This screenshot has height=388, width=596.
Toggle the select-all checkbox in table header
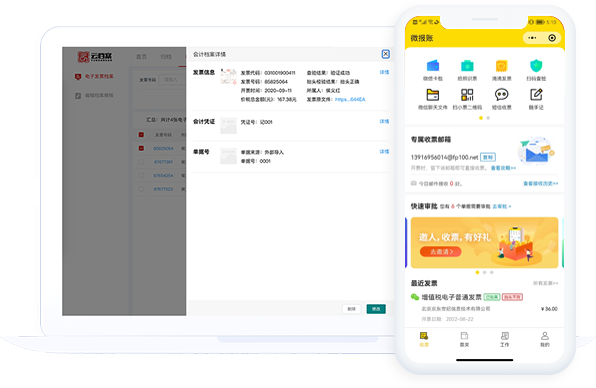[x=141, y=135]
